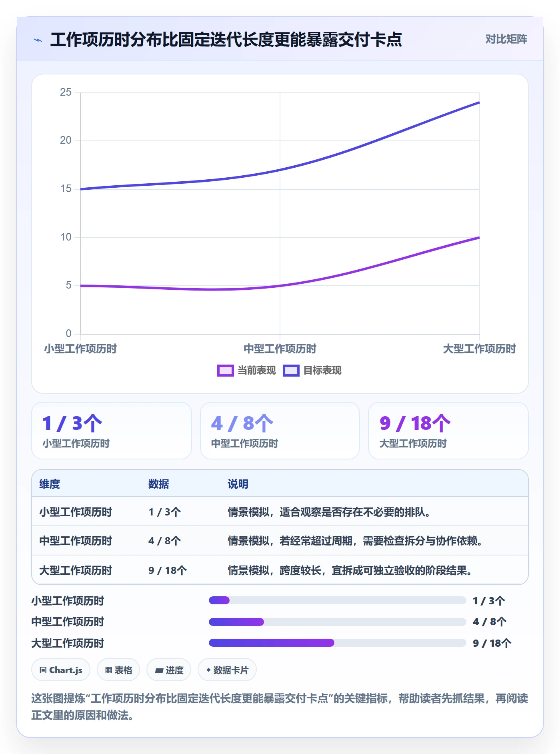Click x-axis label 小型工作项历时 on chart

point(80,349)
